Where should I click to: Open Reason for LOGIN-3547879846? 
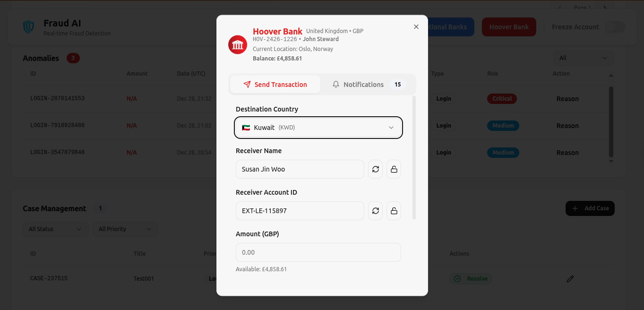pyautogui.click(x=567, y=153)
